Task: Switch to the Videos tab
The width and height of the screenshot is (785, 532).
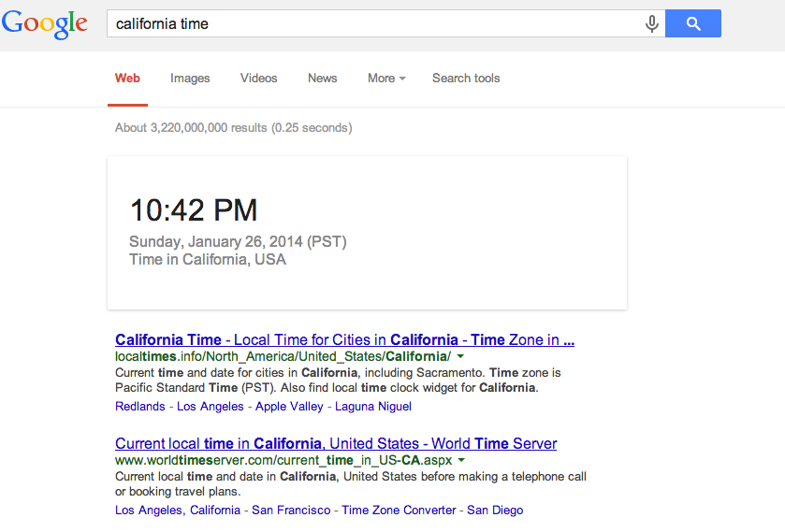Action: point(259,79)
